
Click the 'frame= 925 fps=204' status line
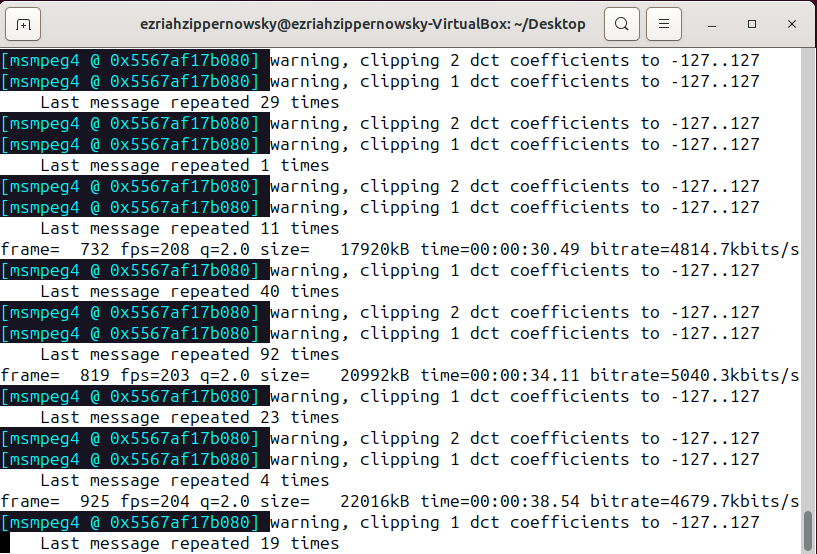[400, 501]
